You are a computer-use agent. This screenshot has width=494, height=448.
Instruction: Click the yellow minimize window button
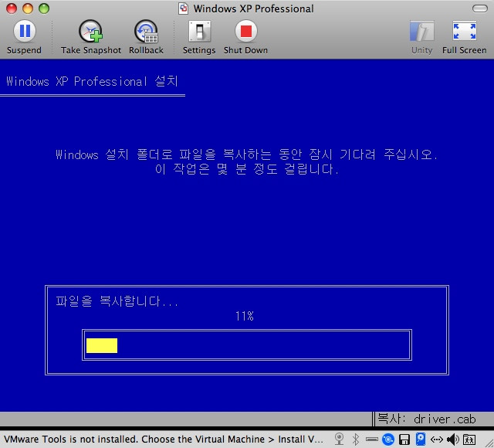28,8
